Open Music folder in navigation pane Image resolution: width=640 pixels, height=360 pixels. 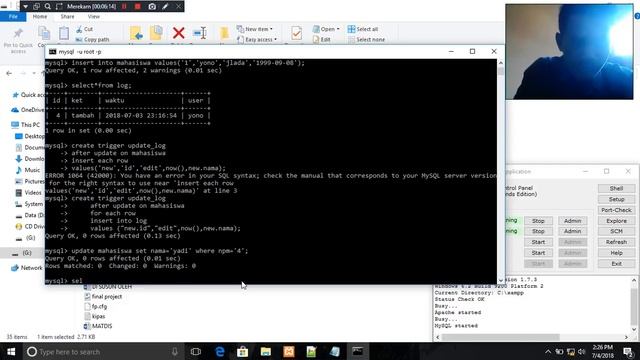(28, 170)
